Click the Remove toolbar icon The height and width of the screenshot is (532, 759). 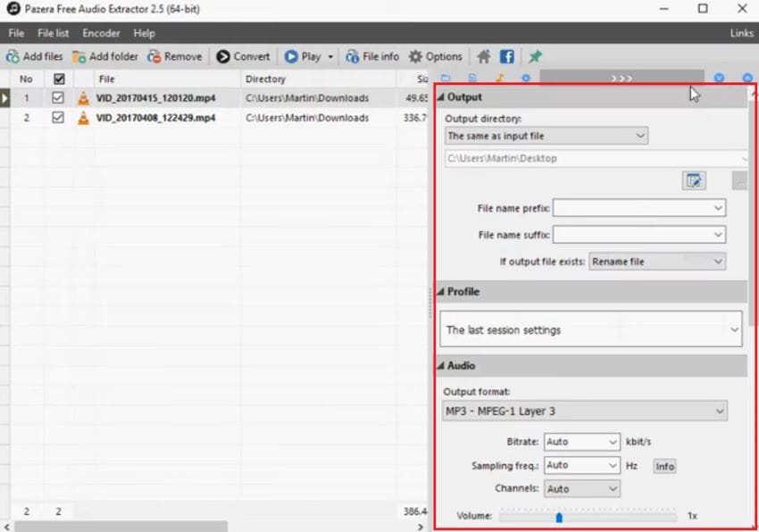pos(154,56)
